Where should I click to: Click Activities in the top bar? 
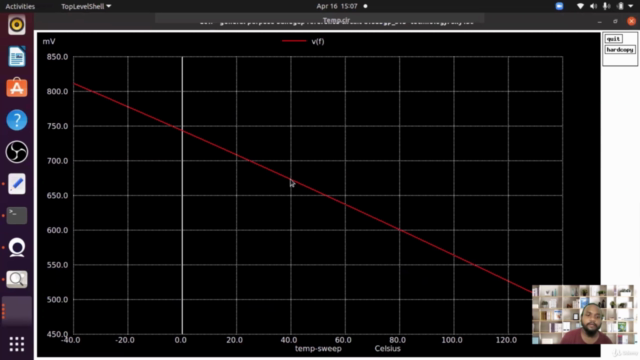tap(20, 6)
